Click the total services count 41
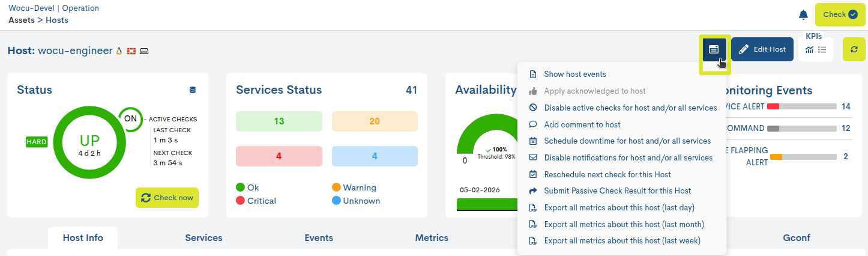Image resolution: width=868 pixels, height=256 pixels. tap(411, 90)
